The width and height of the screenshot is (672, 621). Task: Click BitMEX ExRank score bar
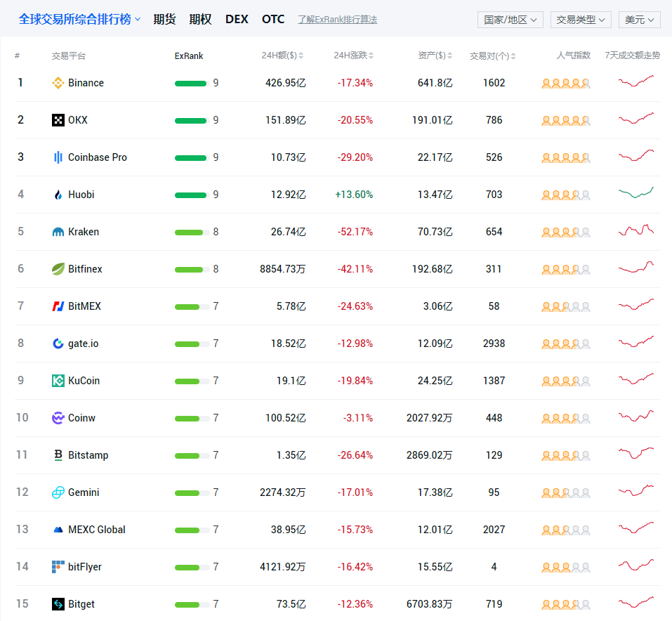click(x=192, y=307)
